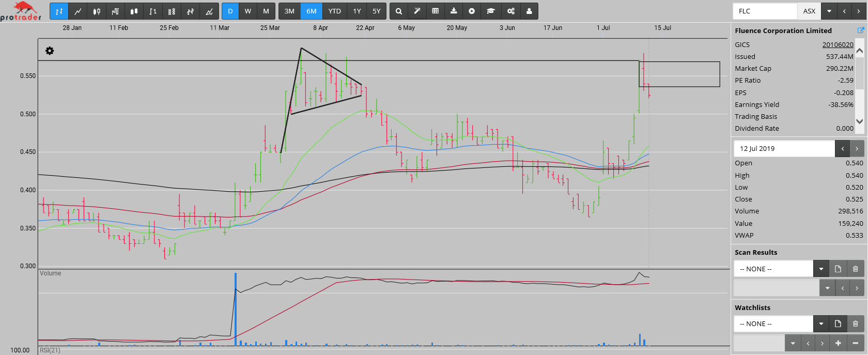Click the download icon in toolbar
This screenshot has width=868, height=355.
[x=454, y=11]
